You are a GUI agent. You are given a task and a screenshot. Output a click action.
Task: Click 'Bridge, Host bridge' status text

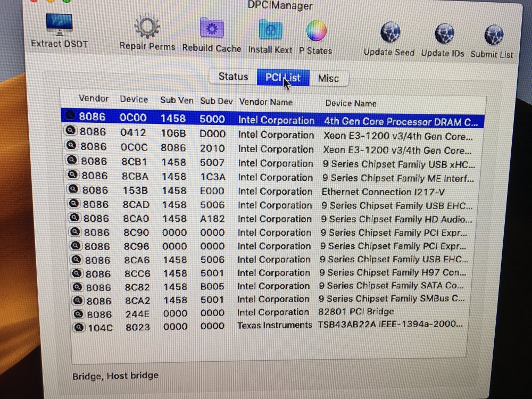coord(115,376)
